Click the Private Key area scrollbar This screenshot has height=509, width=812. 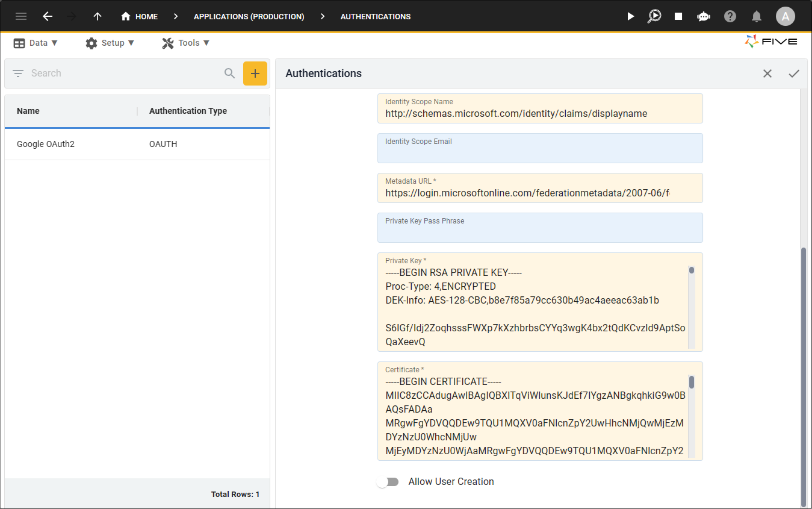coord(692,307)
